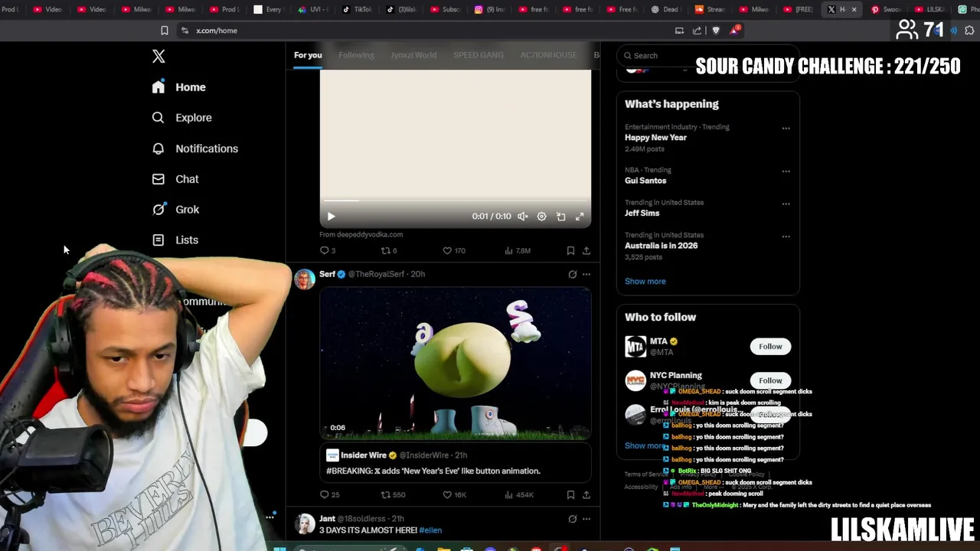Play the video in the top post
The width and height of the screenshot is (980, 551).
331,217
